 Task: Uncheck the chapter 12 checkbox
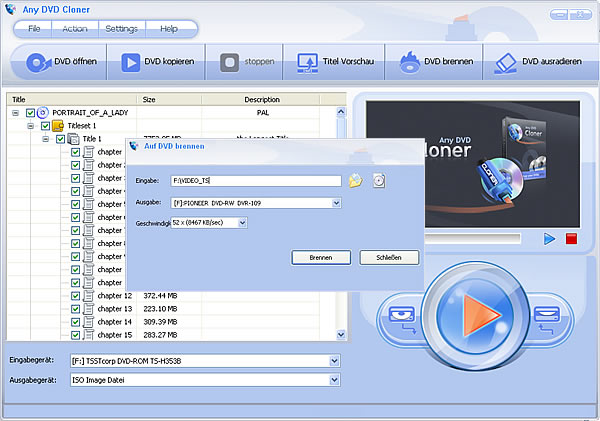pos(75,296)
